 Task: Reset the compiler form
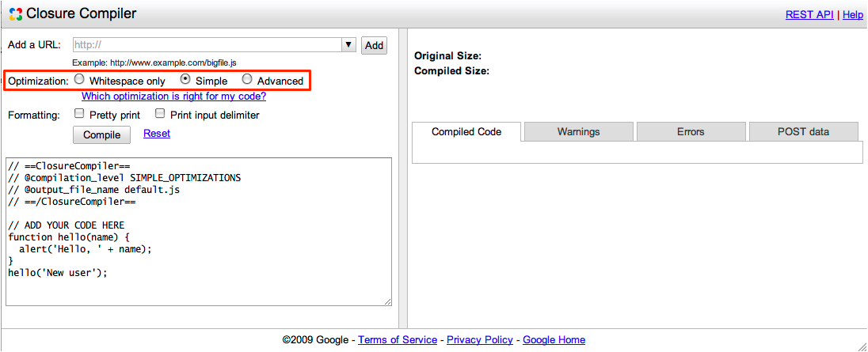[x=157, y=134]
